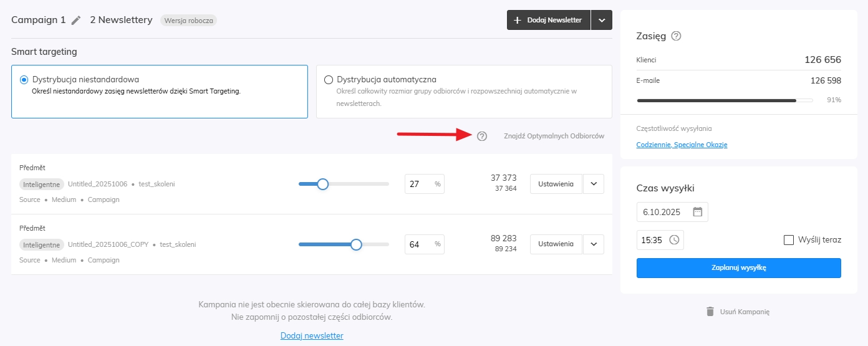The width and height of the screenshot is (868, 346).
Task: Open Ustawienia for the COPY newsletter
Action: coord(556,244)
